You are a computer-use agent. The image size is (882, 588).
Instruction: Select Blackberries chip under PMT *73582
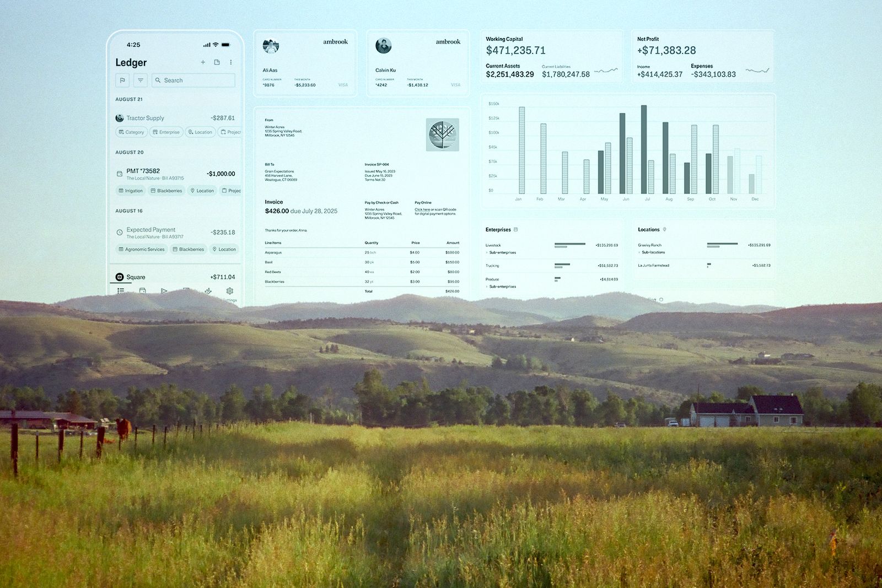point(166,191)
